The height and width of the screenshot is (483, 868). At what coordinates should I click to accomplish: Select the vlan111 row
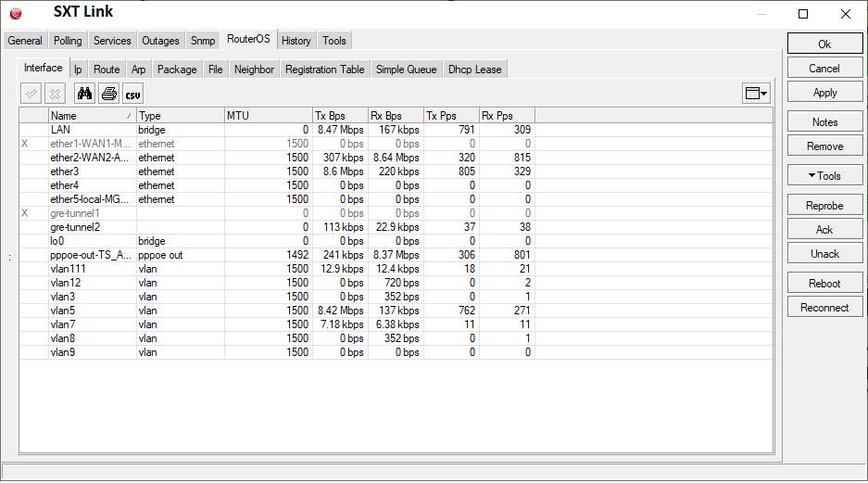pyautogui.click(x=277, y=269)
